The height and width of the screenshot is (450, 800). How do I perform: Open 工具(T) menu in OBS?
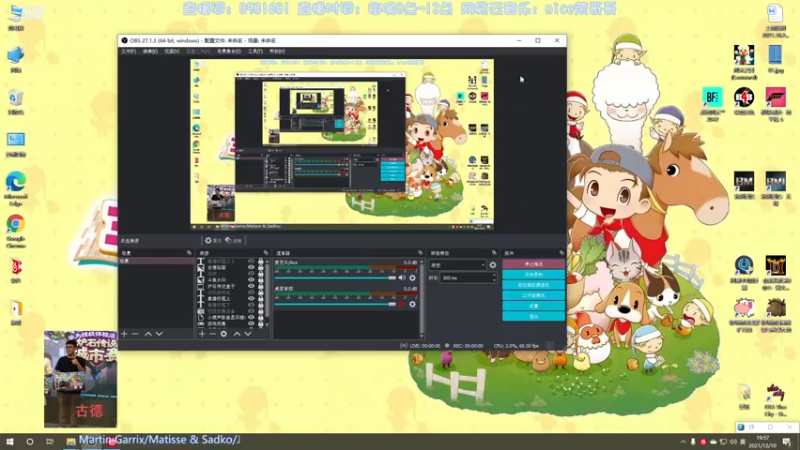click(255, 52)
